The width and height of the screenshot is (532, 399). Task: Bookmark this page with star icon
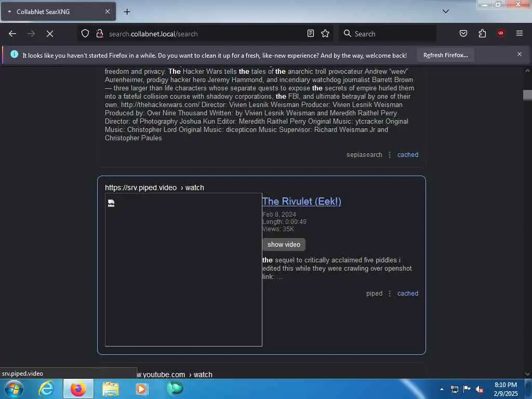pos(325,34)
